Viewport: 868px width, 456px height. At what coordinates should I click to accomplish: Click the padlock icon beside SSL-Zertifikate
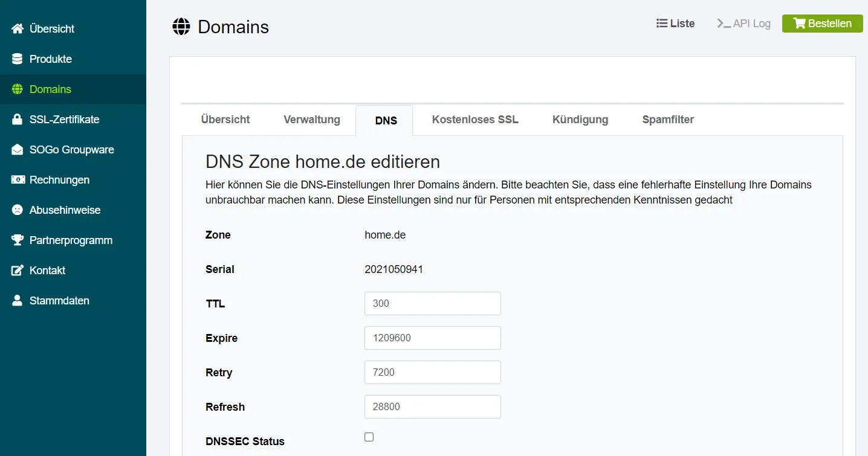tap(18, 119)
